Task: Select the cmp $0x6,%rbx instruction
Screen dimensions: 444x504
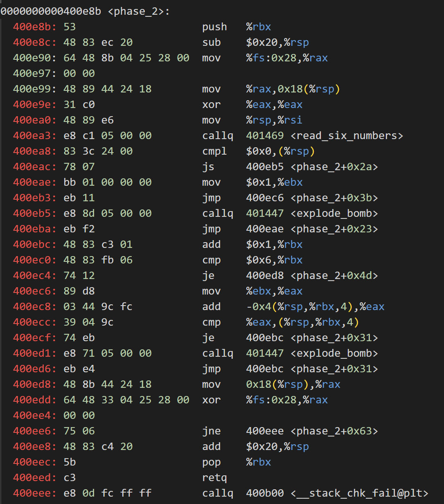Action: point(254,260)
